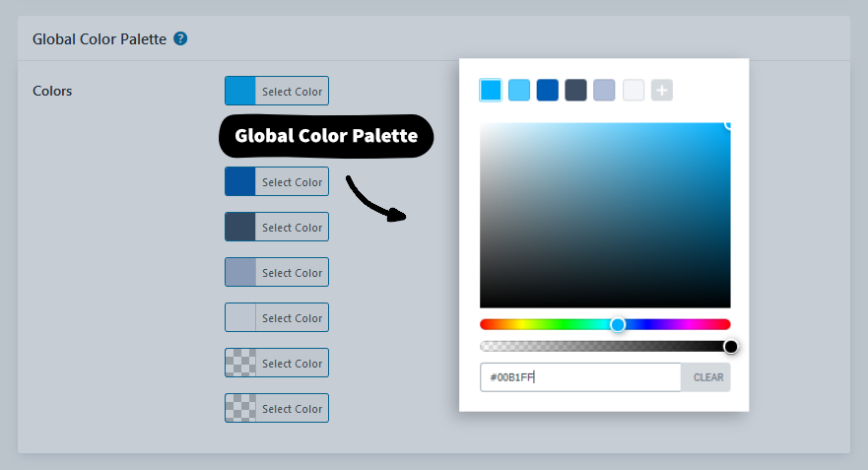Click the opacity slider handle
This screenshot has width=868, height=470.
tap(731, 346)
